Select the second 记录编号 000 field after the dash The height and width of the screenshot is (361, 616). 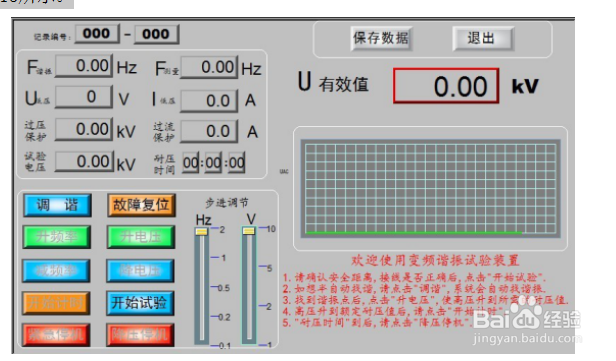(x=157, y=34)
